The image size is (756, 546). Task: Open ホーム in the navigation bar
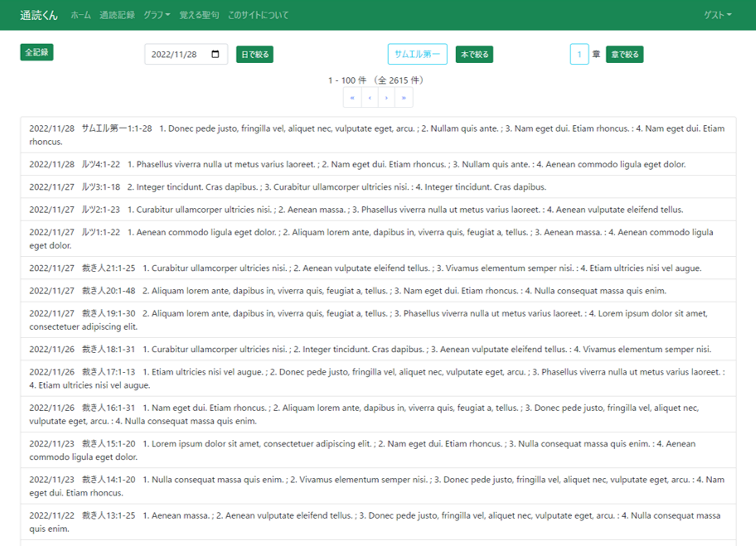point(80,15)
